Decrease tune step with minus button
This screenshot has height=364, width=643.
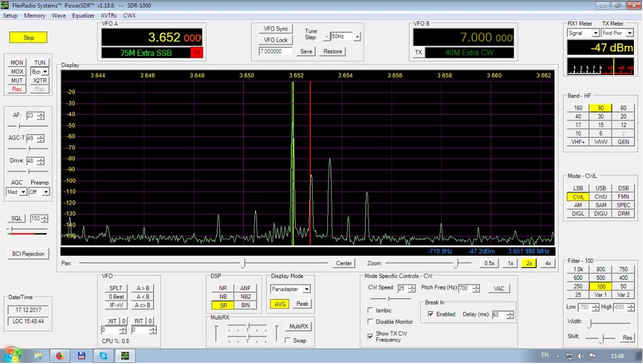pos(326,37)
